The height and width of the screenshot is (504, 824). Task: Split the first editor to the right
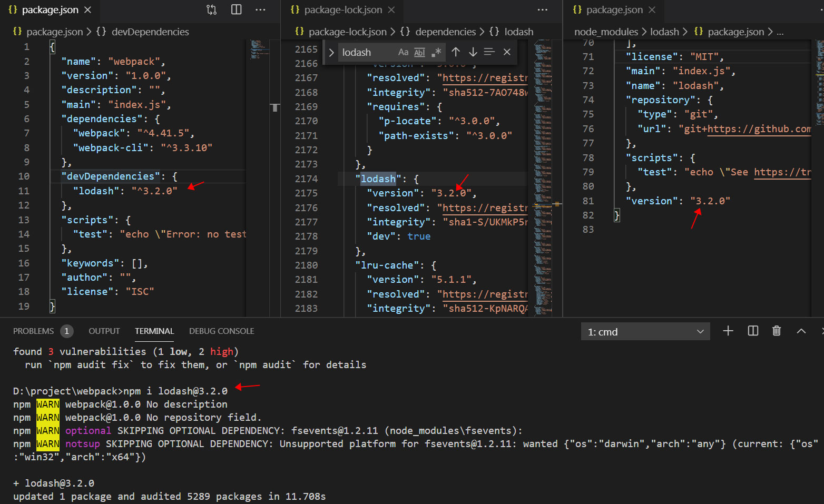[x=237, y=9]
